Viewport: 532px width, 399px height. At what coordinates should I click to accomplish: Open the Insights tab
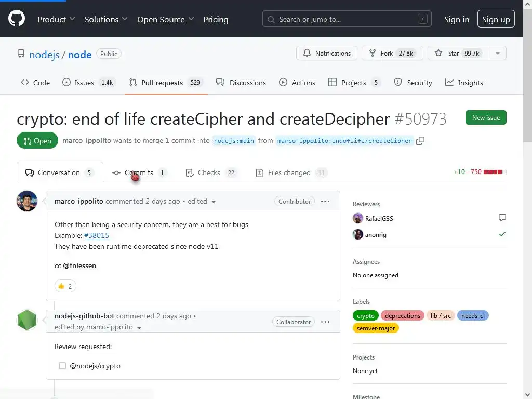(464, 83)
